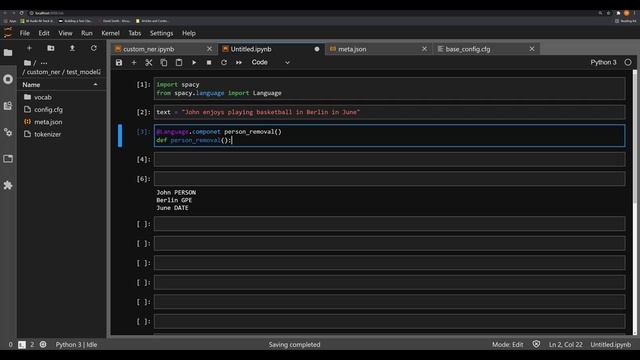Click the JupyterLab logo icon
Viewport: 640px width, 360px height.
click(8, 33)
